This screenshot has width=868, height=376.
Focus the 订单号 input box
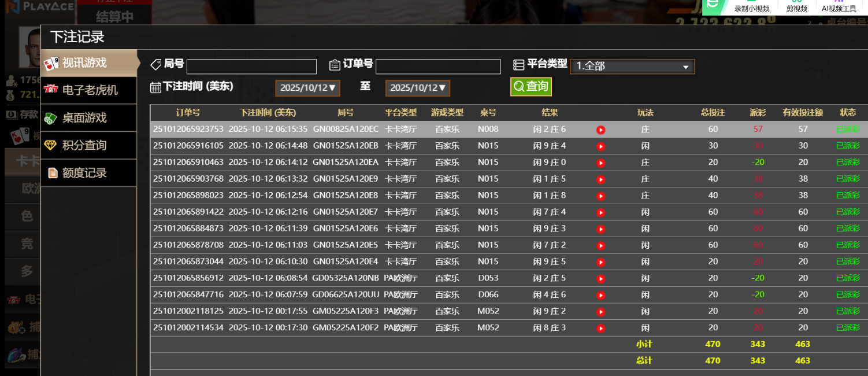[x=438, y=67]
